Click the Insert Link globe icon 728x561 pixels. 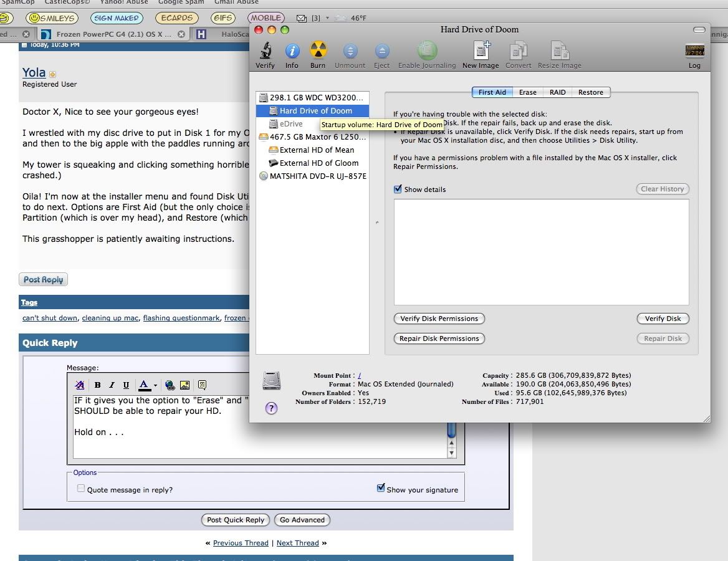(170, 385)
